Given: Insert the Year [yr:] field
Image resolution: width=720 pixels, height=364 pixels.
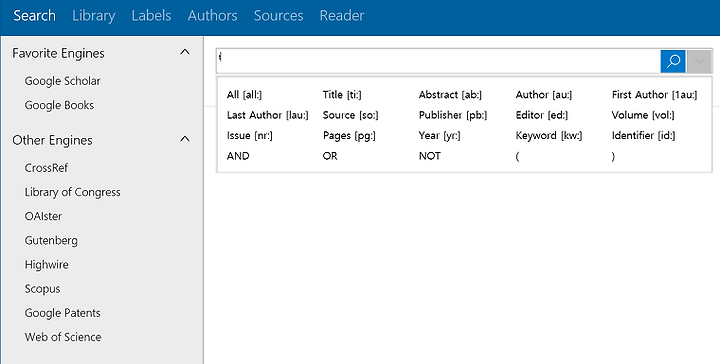Looking at the screenshot, I should click(439, 136).
